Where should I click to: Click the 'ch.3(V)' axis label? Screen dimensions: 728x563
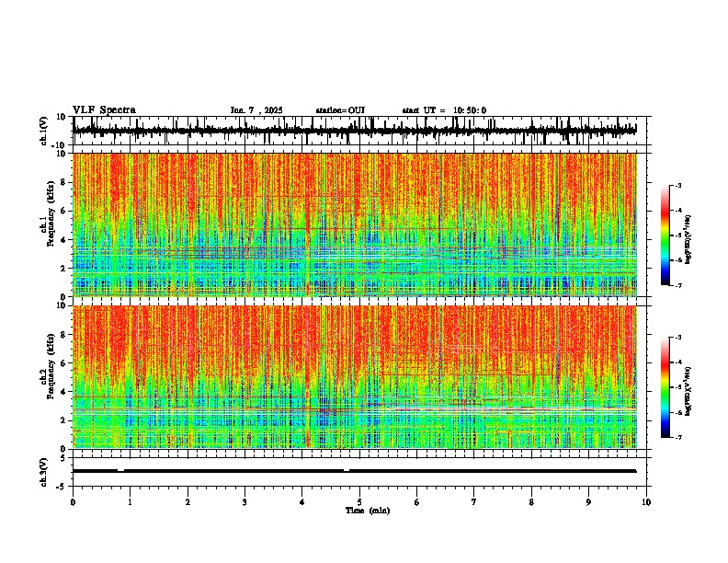44,472
